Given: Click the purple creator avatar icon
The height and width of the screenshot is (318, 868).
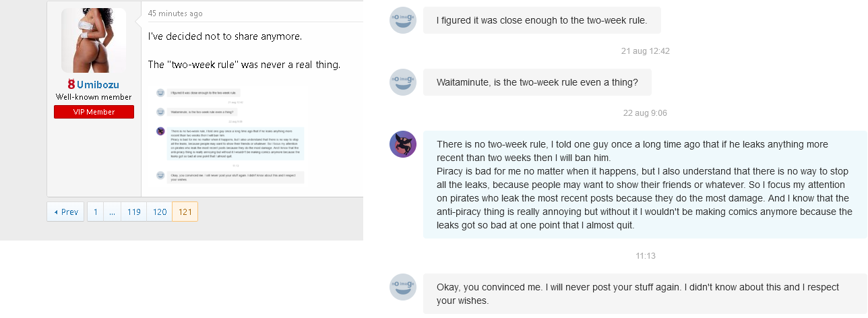Looking at the screenshot, I should click(403, 144).
